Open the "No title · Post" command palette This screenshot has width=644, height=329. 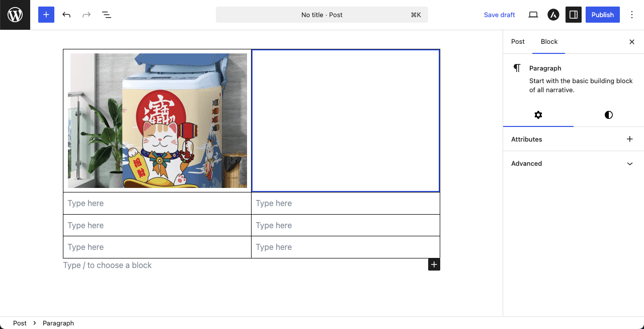coord(322,15)
